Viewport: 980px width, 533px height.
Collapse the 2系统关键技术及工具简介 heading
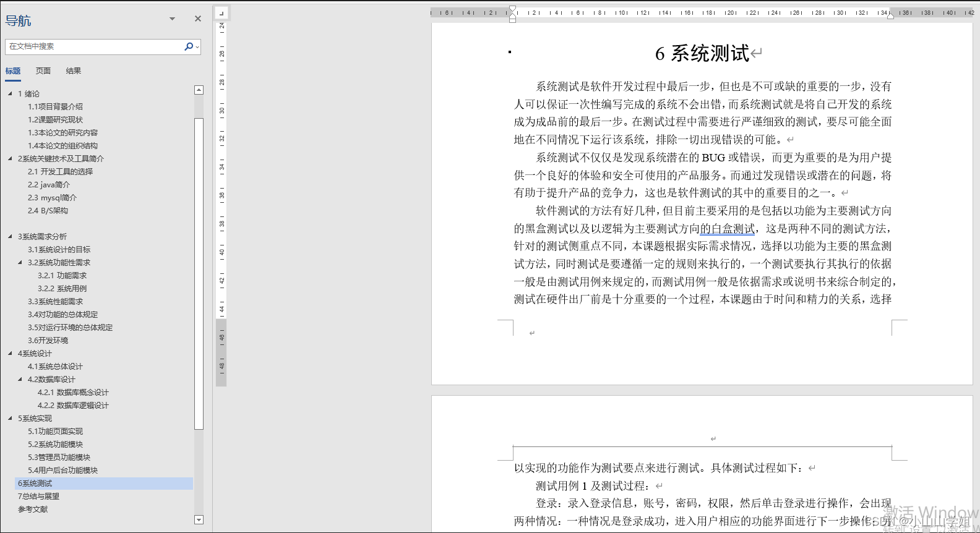(x=10, y=159)
